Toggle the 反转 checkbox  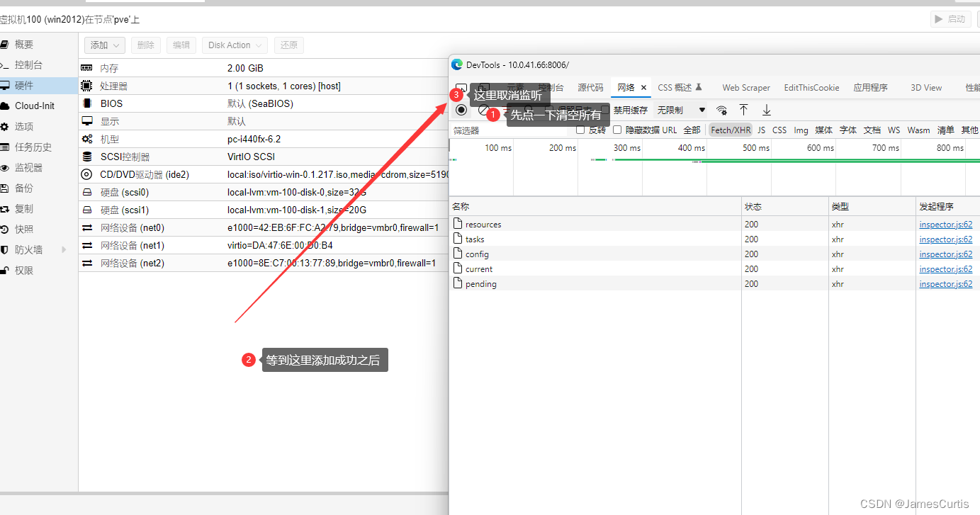pyautogui.click(x=580, y=130)
